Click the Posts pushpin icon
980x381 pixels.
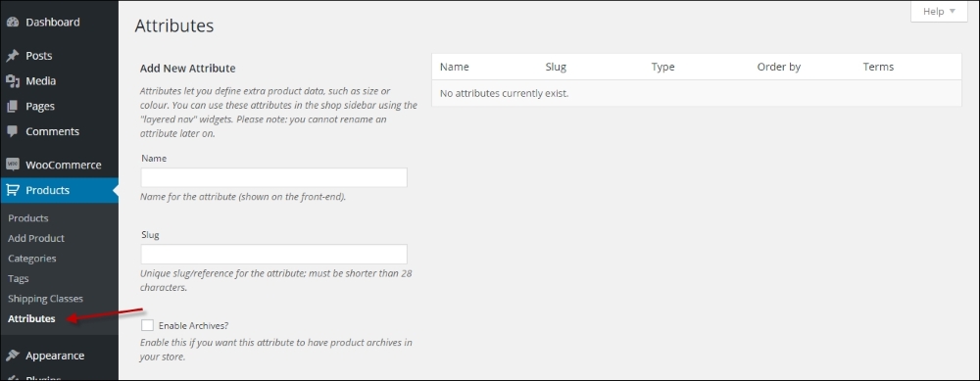click(x=13, y=56)
